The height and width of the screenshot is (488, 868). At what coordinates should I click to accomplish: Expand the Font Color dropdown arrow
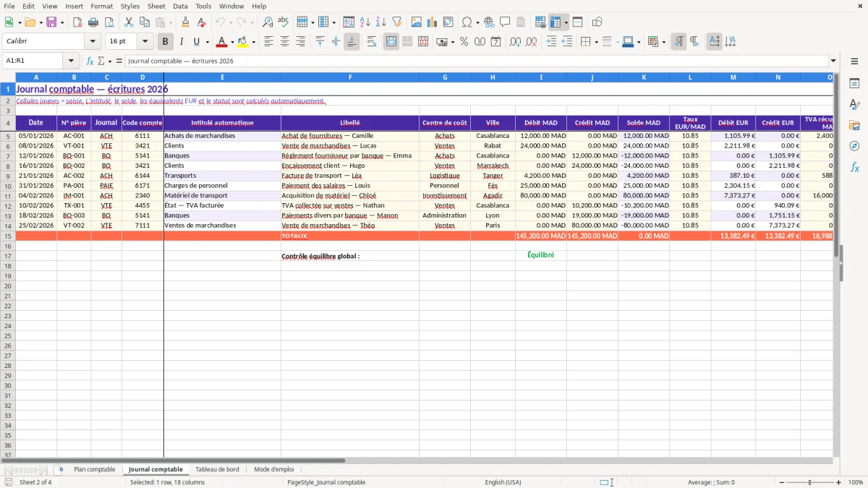pyautogui.click(x=232, y=42)
